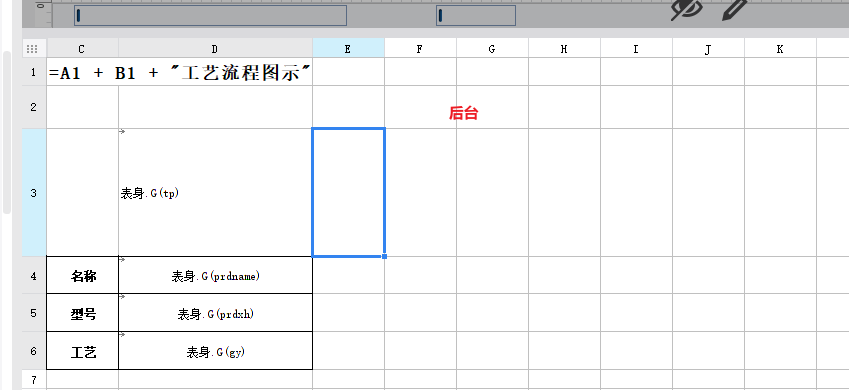This screenshot has height=390, width=849.
Task: Select row 5 header
Action: pyautogui.click(x=34, y=313)
